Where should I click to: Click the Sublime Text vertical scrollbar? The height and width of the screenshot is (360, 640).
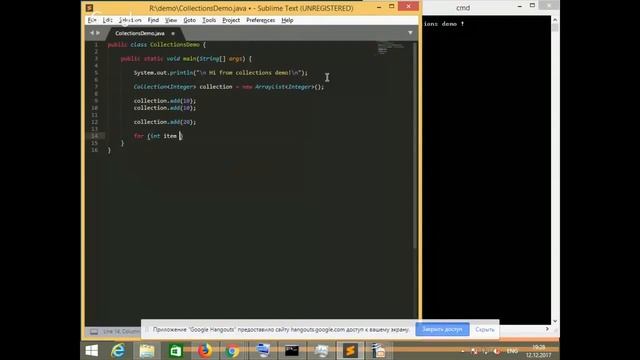pyautogui.click(x=415, y=145)
